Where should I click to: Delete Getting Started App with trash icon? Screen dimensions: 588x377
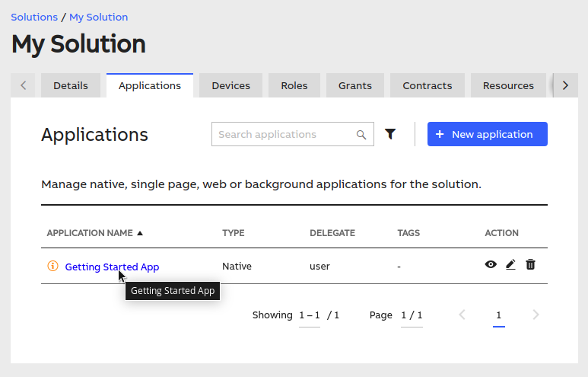coord(530,264)
